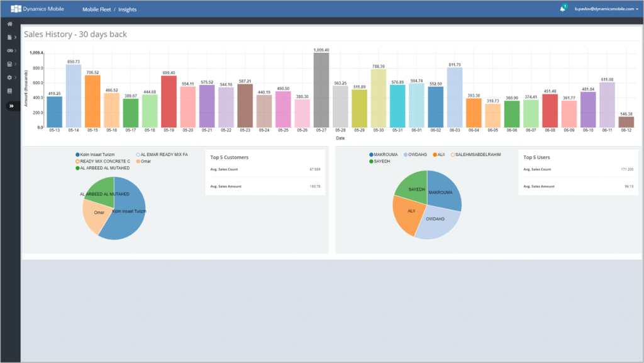The image size is (644, 363).
Task: Open the calculator sidebar icon
Action: point(10,64)
